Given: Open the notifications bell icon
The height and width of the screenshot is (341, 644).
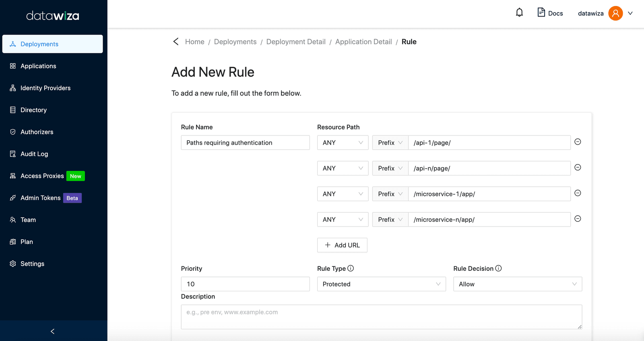Looking at the screenshot, I should 519,12.
